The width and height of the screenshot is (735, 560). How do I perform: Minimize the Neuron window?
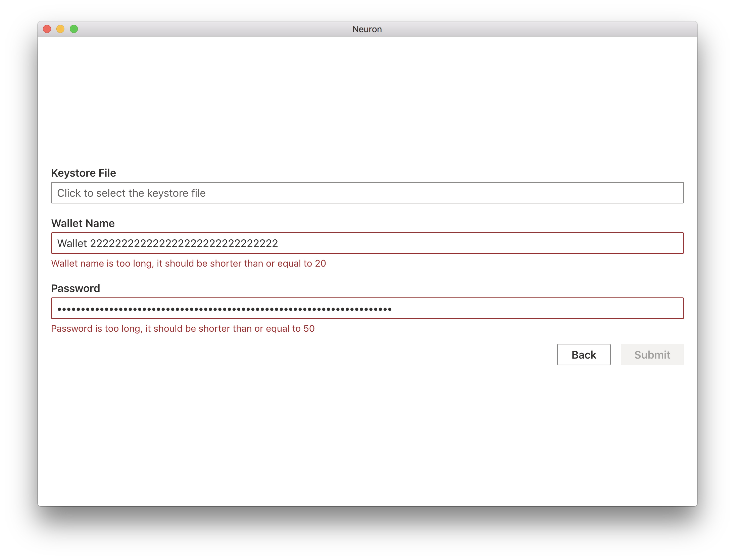[60, 29]
